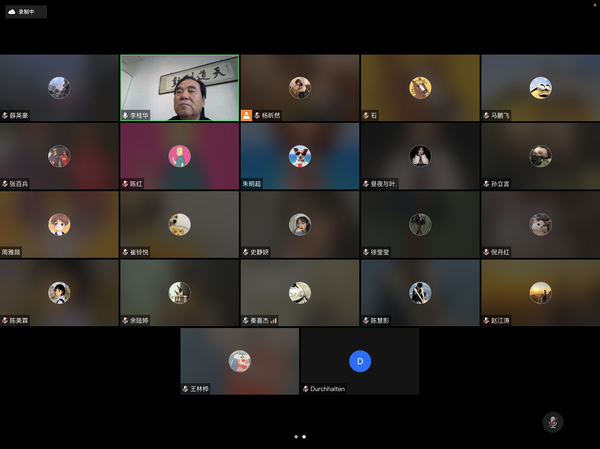This screenshot has height=449, width=600.
Task: Switch to the second page dot
Action: (x=304, y=437)
